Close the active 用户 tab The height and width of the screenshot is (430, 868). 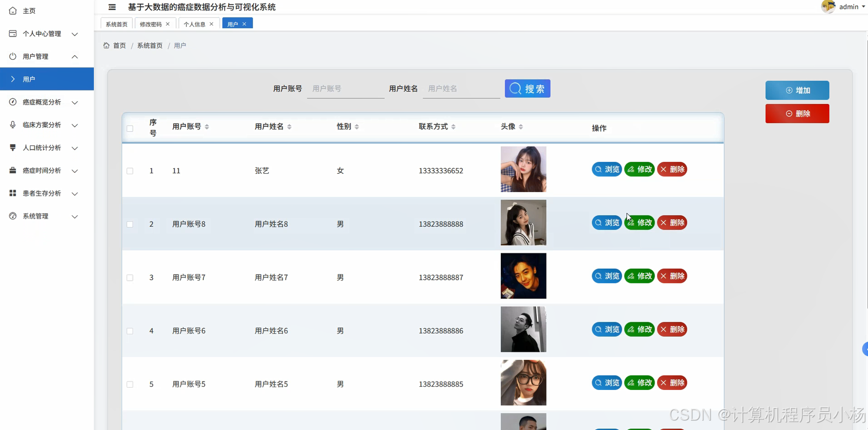click(244, 24)
